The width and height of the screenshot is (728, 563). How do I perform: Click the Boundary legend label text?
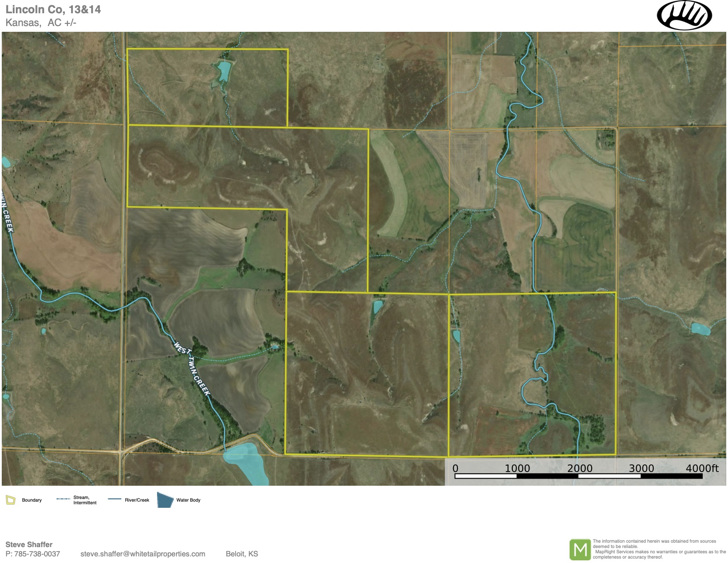point(32,500)
